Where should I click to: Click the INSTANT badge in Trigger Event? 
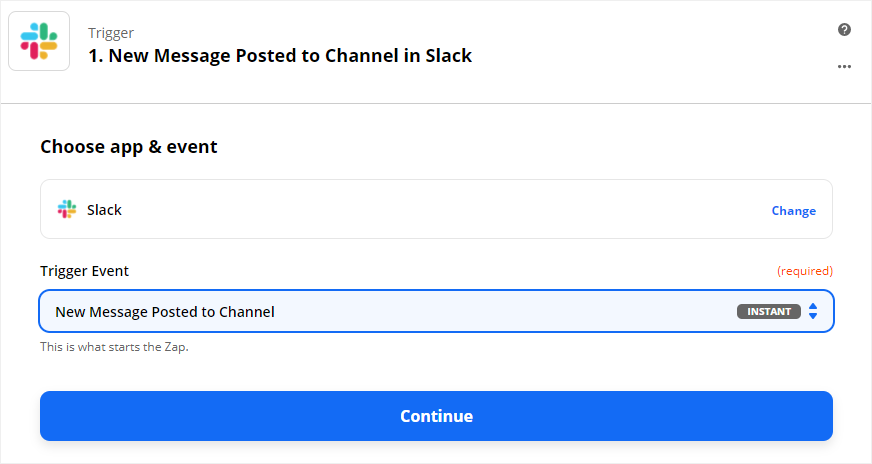[x=769, y=312]
